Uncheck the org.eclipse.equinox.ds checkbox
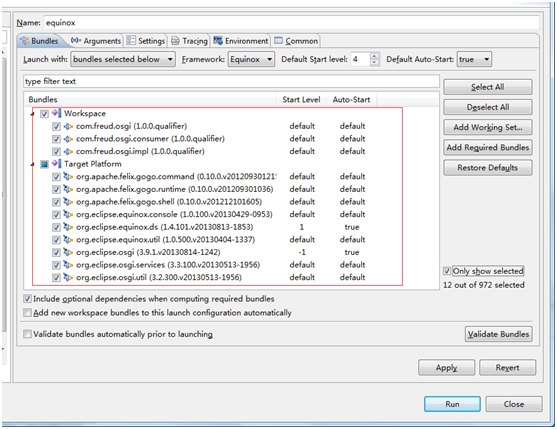This screenshot has height=429, width=557. (56, 227)
